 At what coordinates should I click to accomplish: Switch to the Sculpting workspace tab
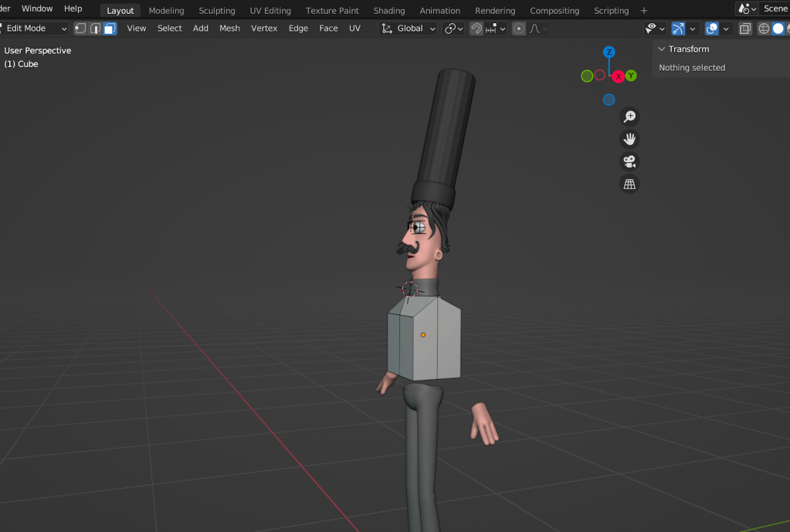point(217,11)
